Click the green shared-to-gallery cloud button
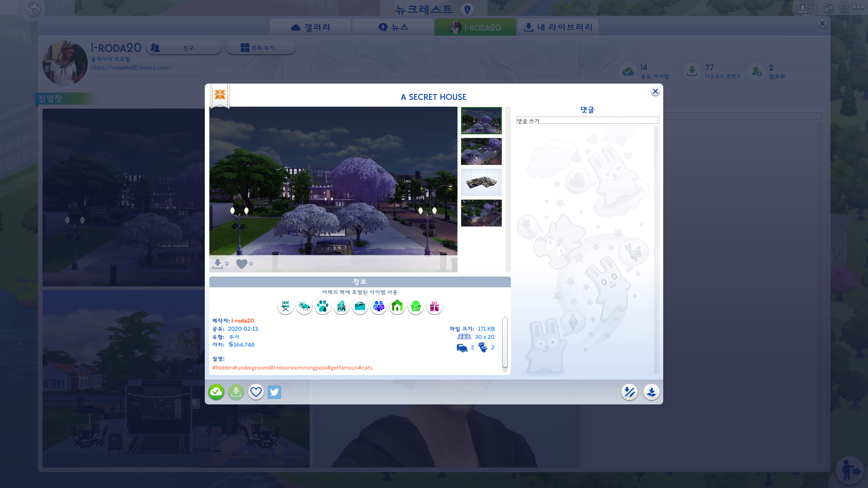868x488 pixels. pos(216,392)
